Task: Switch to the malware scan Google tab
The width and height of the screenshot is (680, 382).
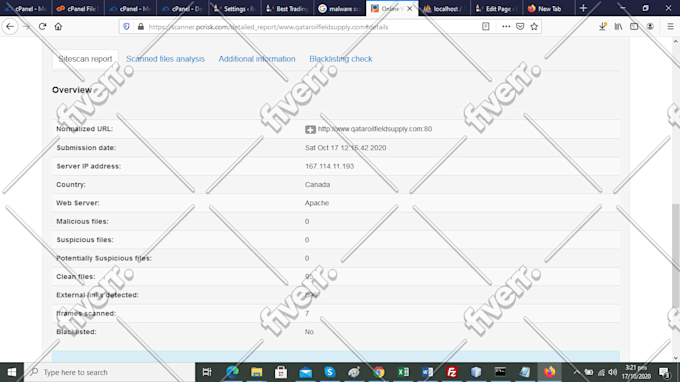Action: point(340,8)
